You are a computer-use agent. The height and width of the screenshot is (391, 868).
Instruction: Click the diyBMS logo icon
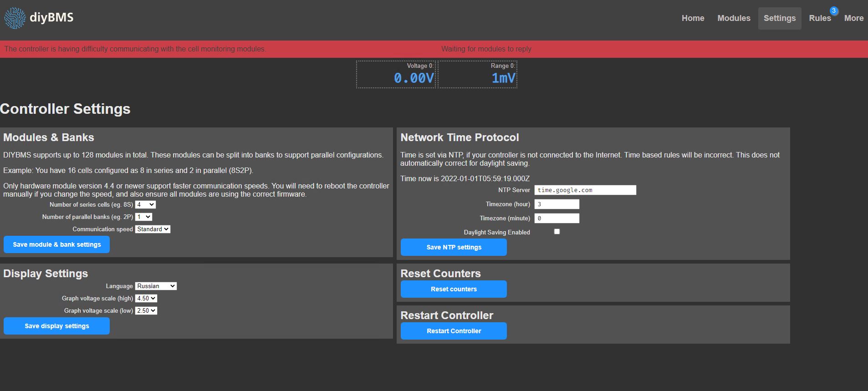coord(15,18)
